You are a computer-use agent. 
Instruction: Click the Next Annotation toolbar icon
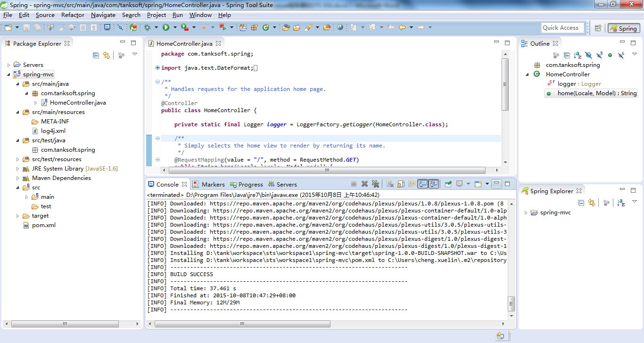354,27
